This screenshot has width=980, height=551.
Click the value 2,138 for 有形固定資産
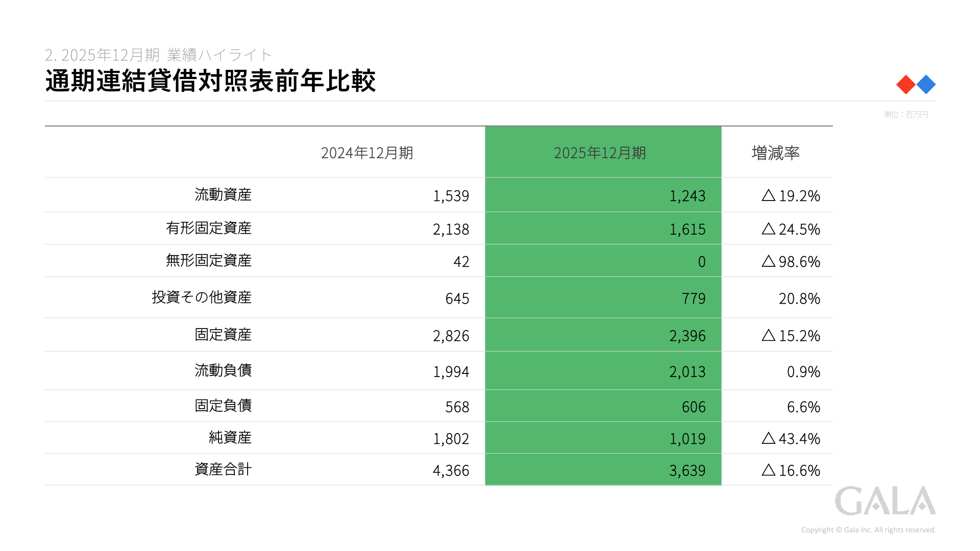[x=451, y=230]
